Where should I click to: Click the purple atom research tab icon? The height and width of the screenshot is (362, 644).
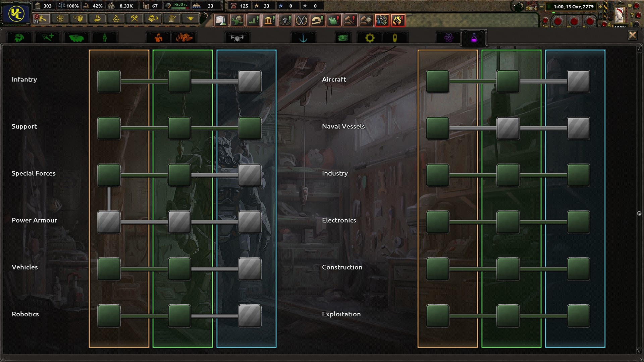click(448, 38)
